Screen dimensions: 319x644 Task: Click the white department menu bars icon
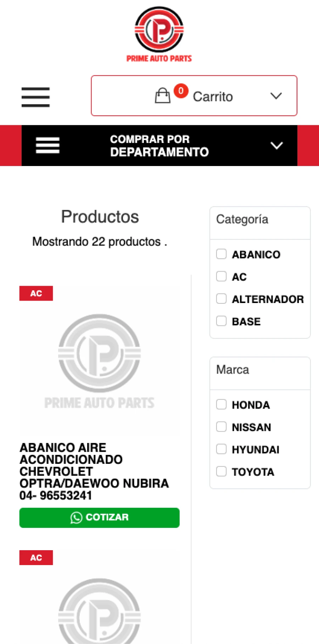[x=47, y=146]
